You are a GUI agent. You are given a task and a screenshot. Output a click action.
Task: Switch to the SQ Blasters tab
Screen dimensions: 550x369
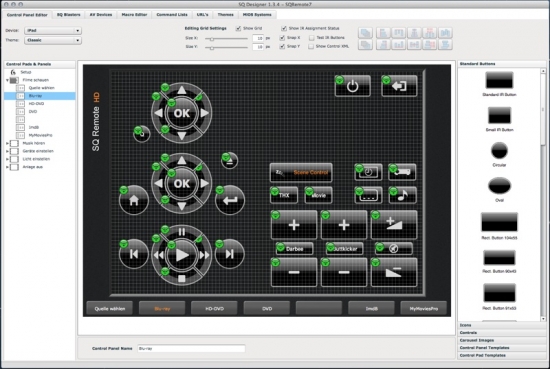point(68,15)
